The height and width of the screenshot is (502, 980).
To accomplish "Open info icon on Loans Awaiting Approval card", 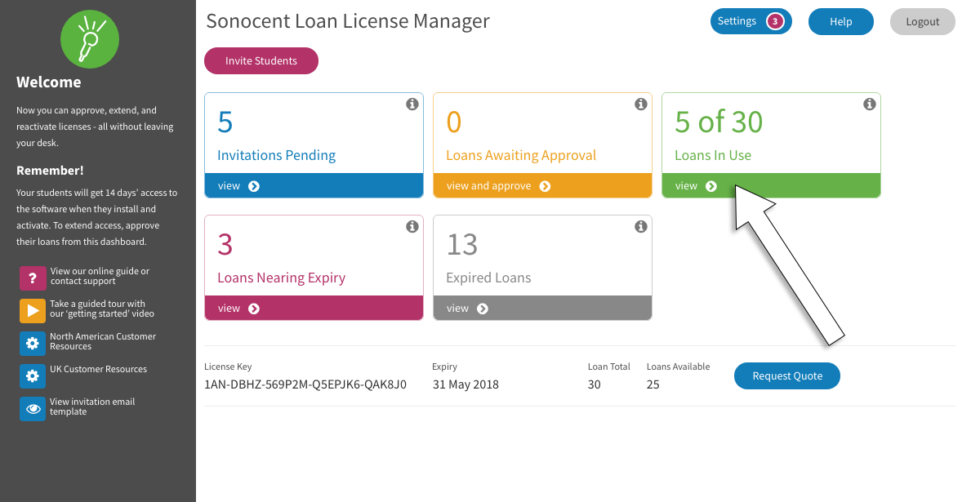I will (x=641, y=104).
